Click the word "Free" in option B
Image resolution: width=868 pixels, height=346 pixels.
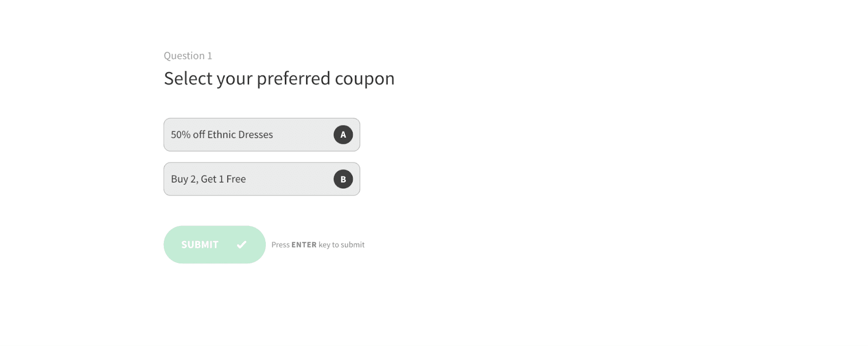click(x=236, y=179)
